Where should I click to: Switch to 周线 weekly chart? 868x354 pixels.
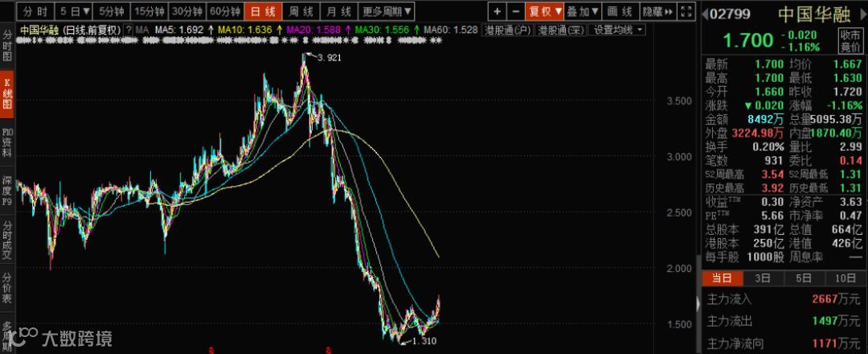pos(301,11)
